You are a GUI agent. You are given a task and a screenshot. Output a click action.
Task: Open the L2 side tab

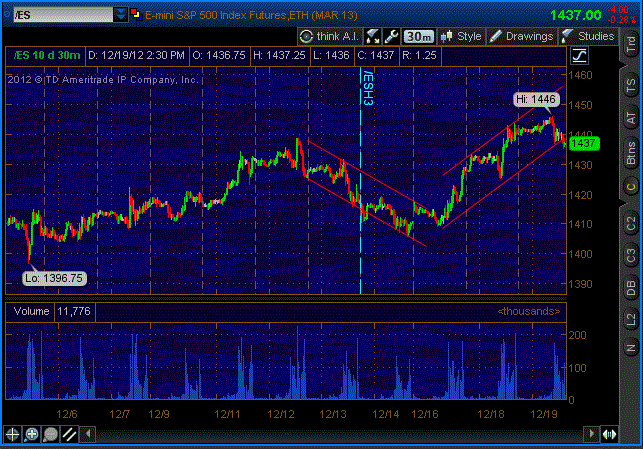pyautogui.click(x=630, y=319)
